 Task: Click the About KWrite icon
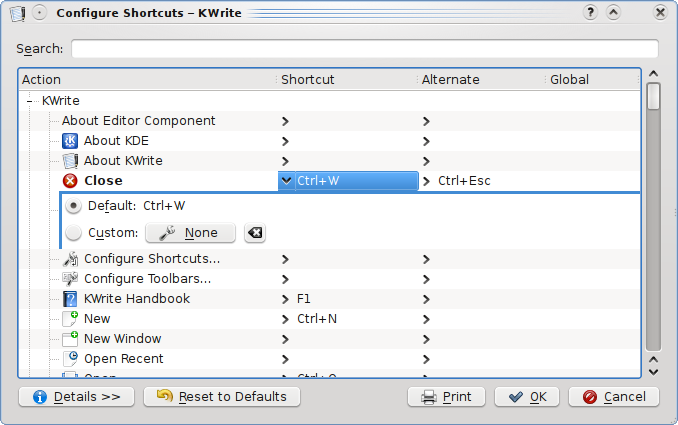point(70,161)
